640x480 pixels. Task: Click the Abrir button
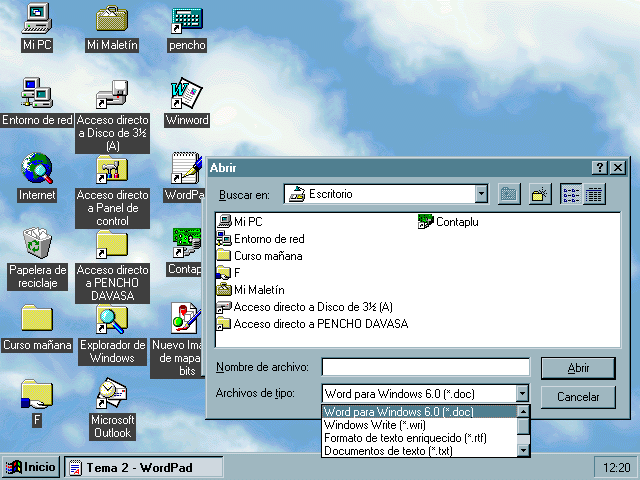click(x=578, y=368)
